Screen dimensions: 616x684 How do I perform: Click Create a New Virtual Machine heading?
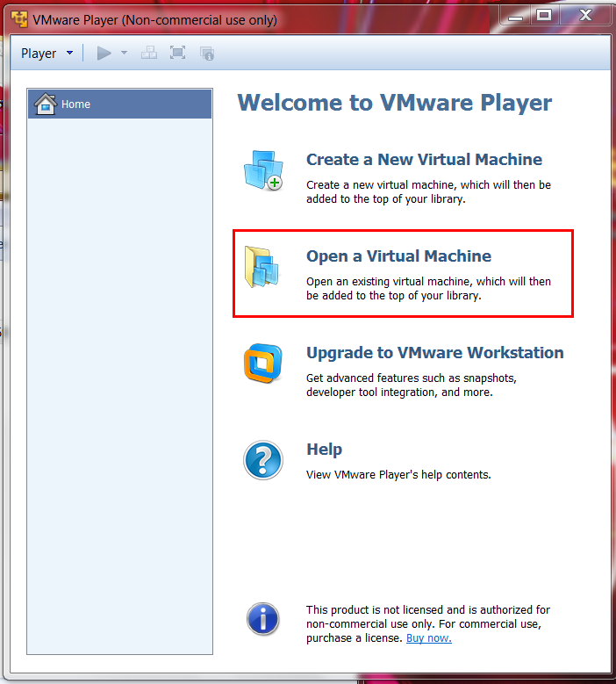(424, 160)
